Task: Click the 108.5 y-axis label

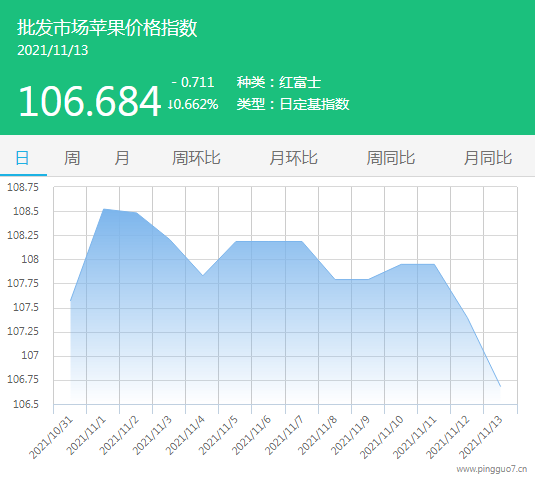Action: (26, 211)
